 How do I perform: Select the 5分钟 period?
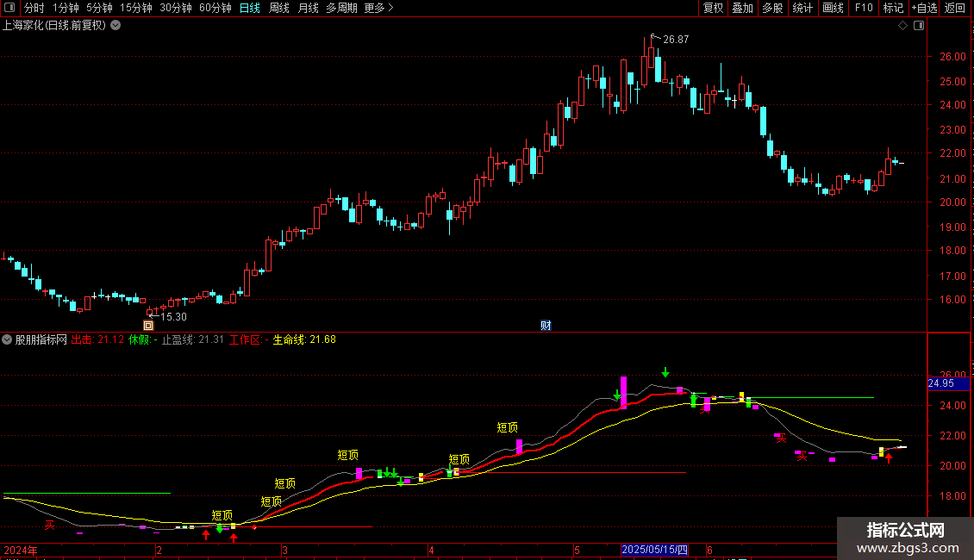point(99,8)
